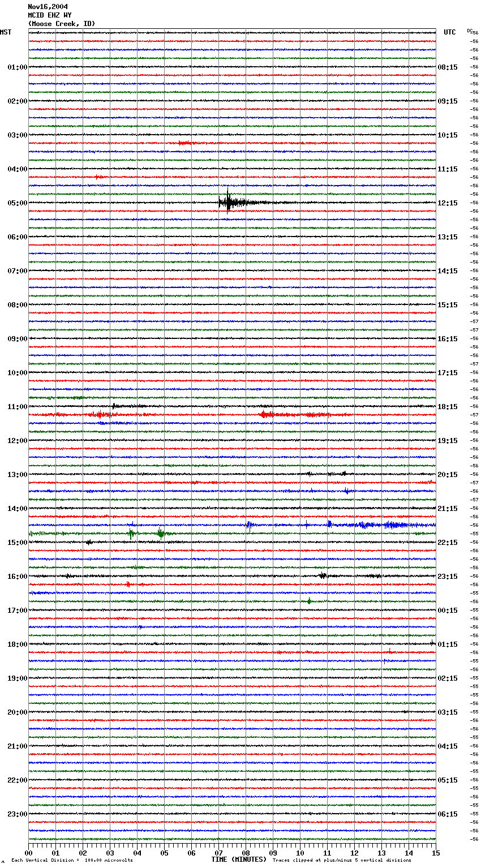The image size is (481, 868).
Task: Select the station code 'MCID EHZ WY'
Action: (x=50, y=15)
